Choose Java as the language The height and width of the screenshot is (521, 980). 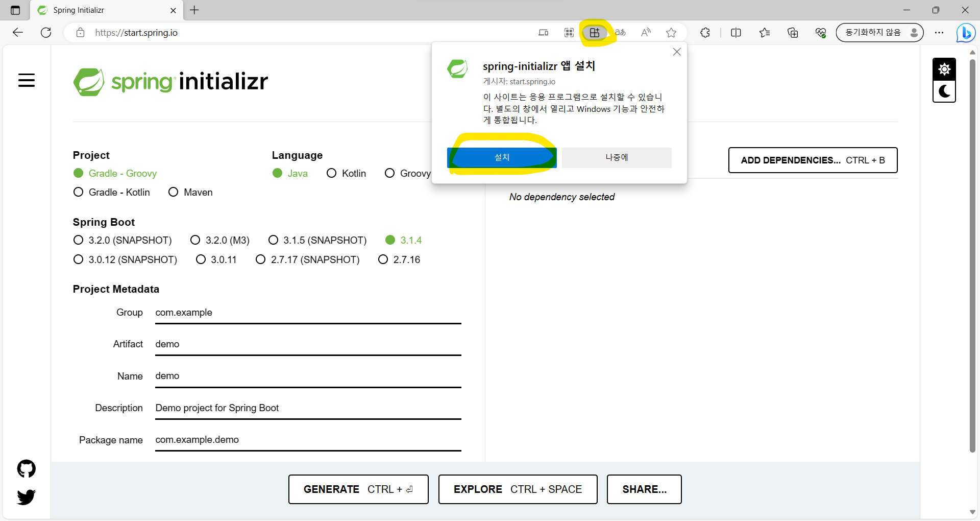pos(290,173)
